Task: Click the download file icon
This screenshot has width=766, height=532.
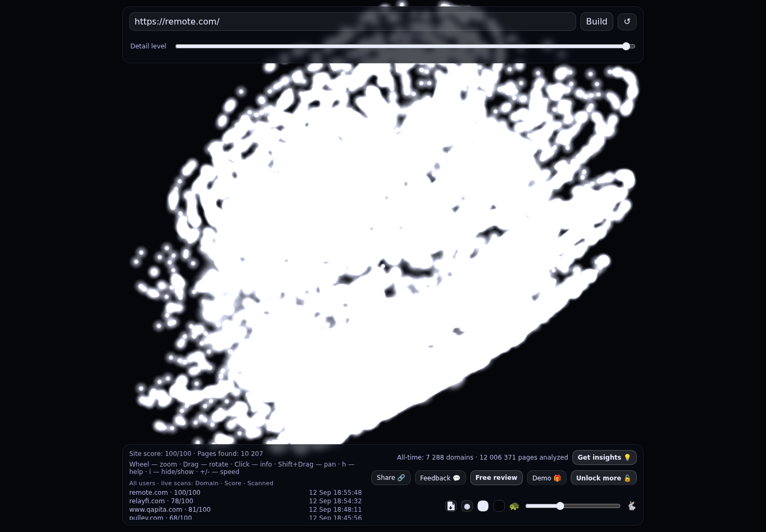Action: coord(451,506)
